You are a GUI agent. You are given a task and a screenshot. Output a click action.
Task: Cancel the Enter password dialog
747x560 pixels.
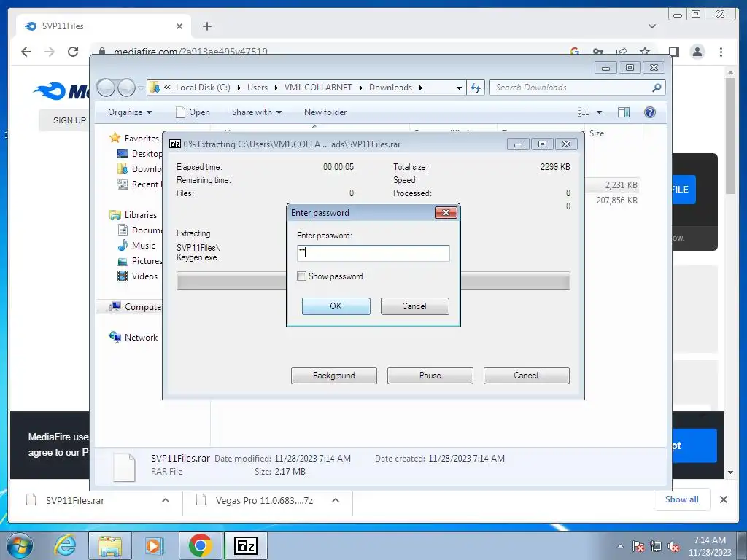(414, 306)
